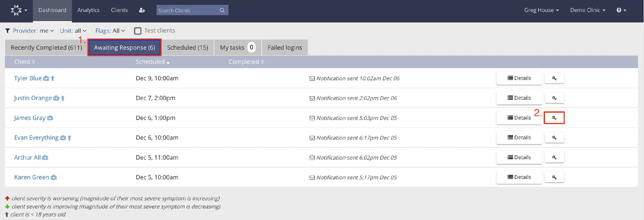Click the scheduled time 'Dec 6, 1:00pm'

[156, 118]
